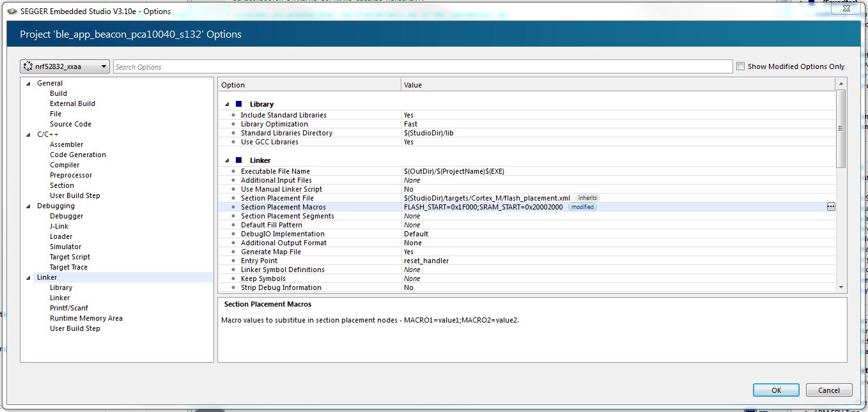Select File tree item

(56, 114)
